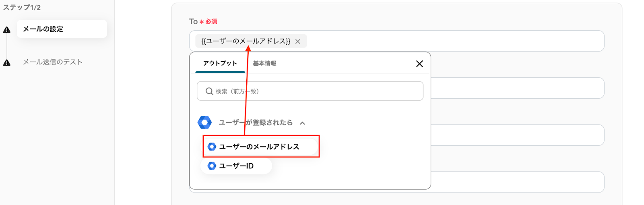The image size is (644, 205).
Task: Remove the {{ユーザーのメールアドレス}} tag with its X
Action: pyautogui.click(x=298, y=41)
